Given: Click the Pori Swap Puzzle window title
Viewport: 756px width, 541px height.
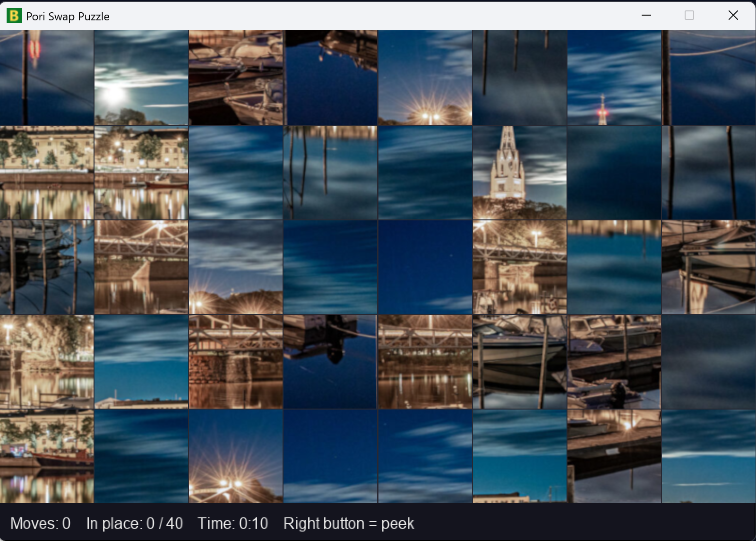Looking at the screenshot, I should pos(68,17).
